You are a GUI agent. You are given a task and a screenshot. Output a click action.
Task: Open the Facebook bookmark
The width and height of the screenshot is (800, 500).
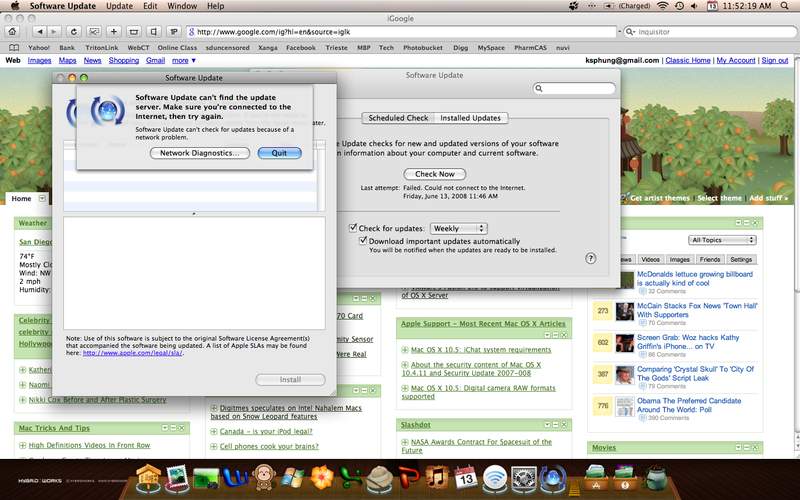(301, 47)
